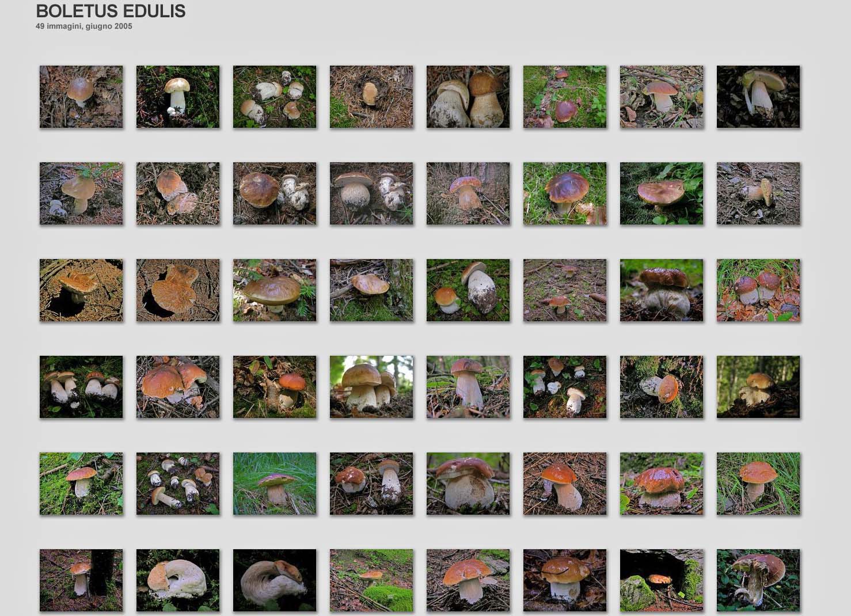The image size is (851, 616).
Task: Open curled pale mushroom on black background
Action: click(x=275, y=580)
